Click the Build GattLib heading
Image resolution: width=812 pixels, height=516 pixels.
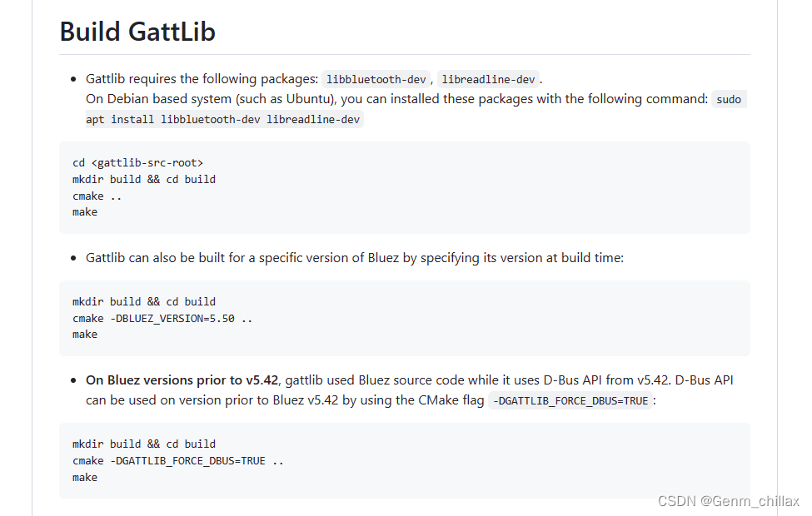137,32
